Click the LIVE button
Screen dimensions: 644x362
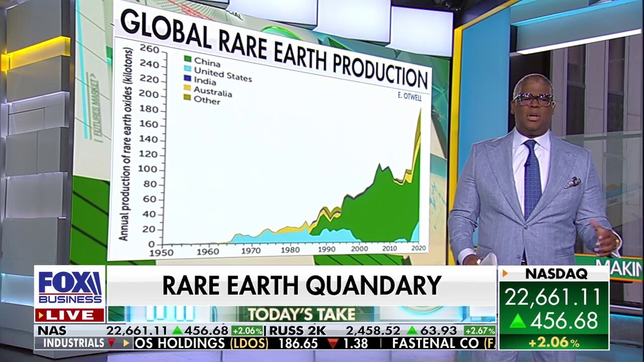click(70, 315)
